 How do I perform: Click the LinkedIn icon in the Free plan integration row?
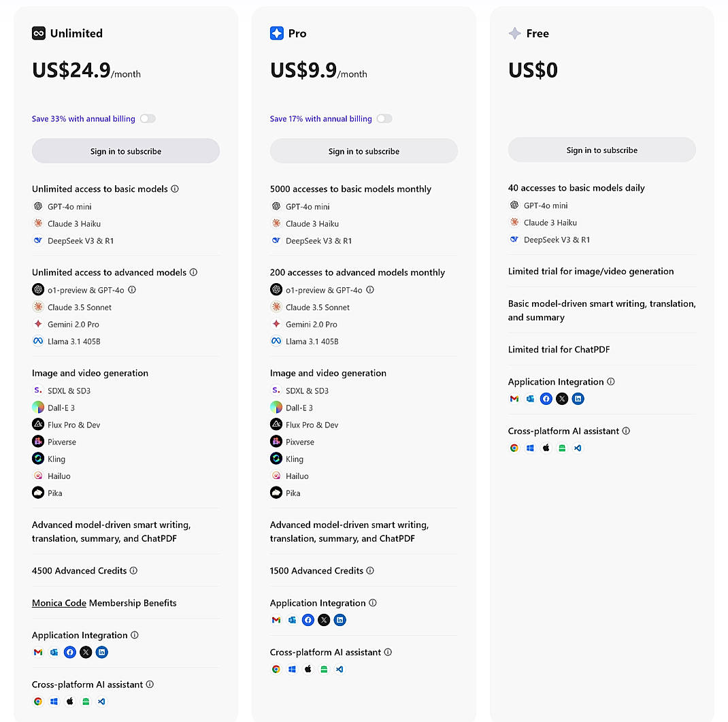(578, 399)
